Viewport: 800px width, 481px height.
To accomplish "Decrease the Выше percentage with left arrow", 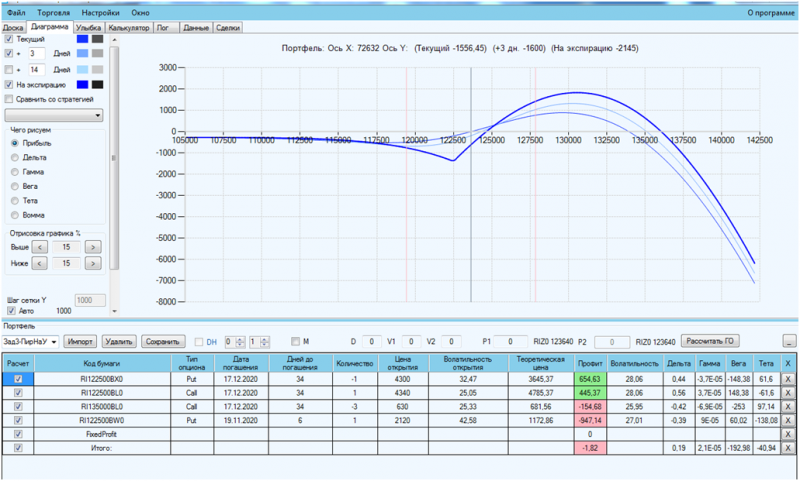I will (x=40, y=247).
